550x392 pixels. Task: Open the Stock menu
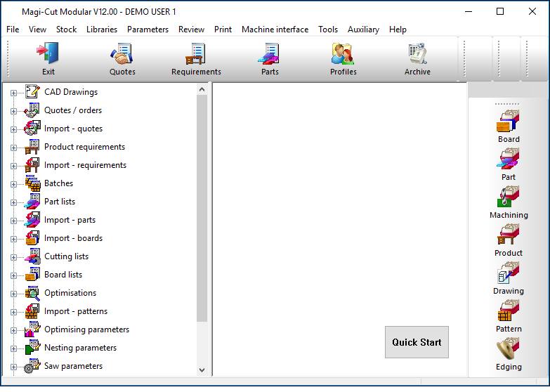point(66,30)
